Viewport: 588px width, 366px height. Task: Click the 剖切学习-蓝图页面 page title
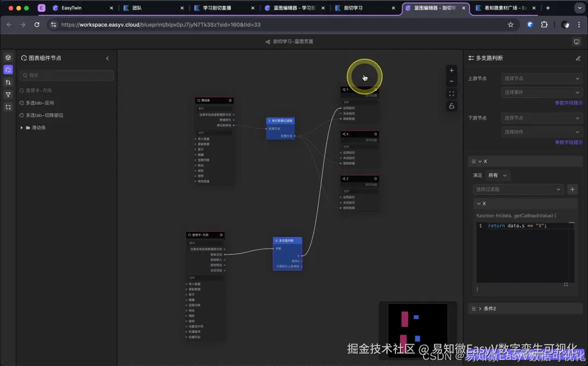[293, 41]
